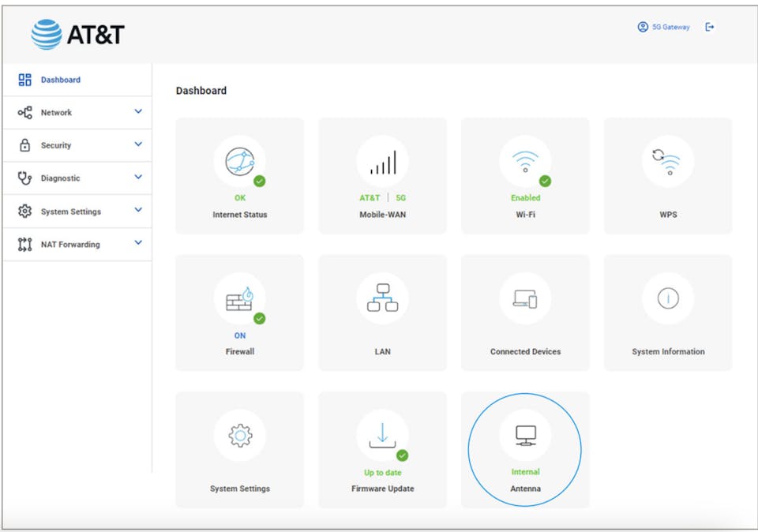
Task: Expand the NAT Forwarding chevron
Action: 138,244
